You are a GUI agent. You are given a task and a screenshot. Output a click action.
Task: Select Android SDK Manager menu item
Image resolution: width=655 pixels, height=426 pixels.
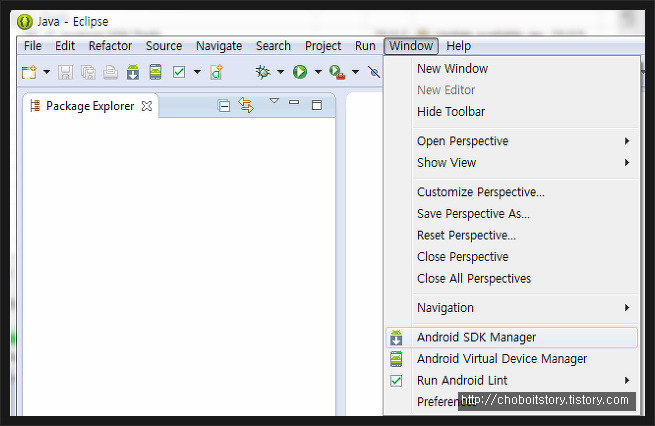coord(512,337)
